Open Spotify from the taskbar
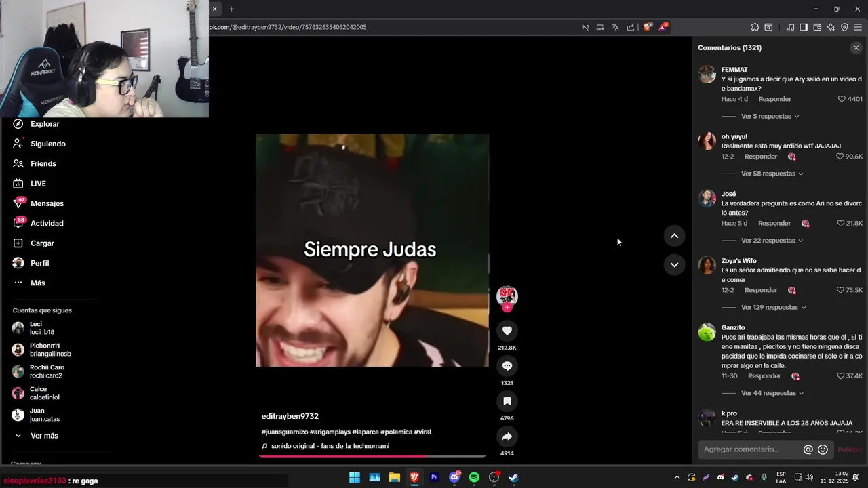The height and width of the screenshot is (488, 868). (x=474, y=477)
